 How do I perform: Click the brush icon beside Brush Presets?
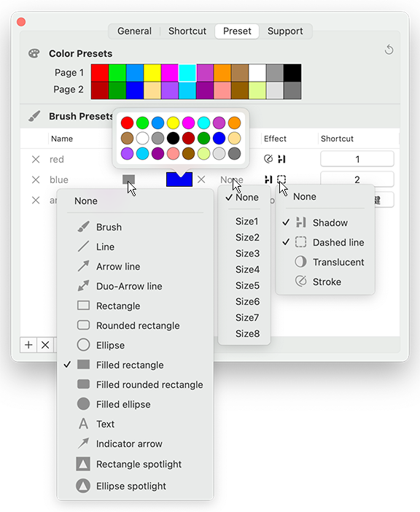34,116
